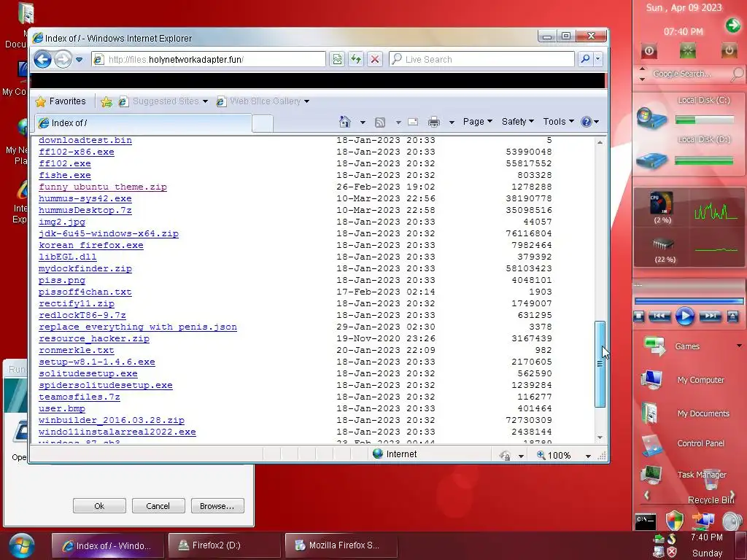Go back with the IE Back arrow
747x560 pixels.
pyautogui.click(x=42, y=60)
